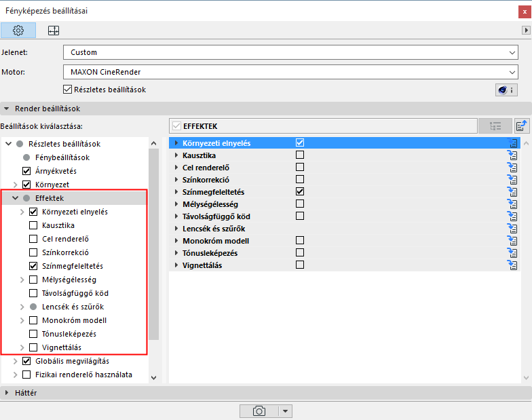The height and width of the screenshot is (420, 532).
Task: Click the tree view toggle button
Action: 495,126
